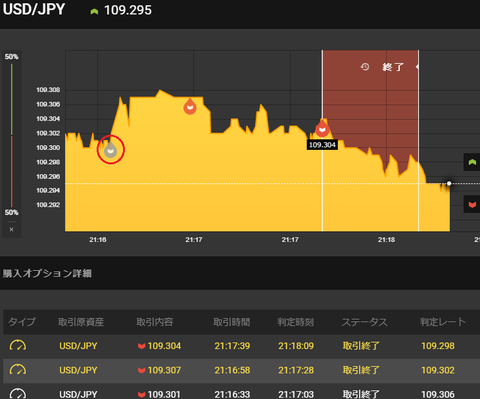The height and width of the screenshot is (399, 480).
Task: Click the 109.292 price axis label
Action: pyautogui.click(x=48, y=205)
